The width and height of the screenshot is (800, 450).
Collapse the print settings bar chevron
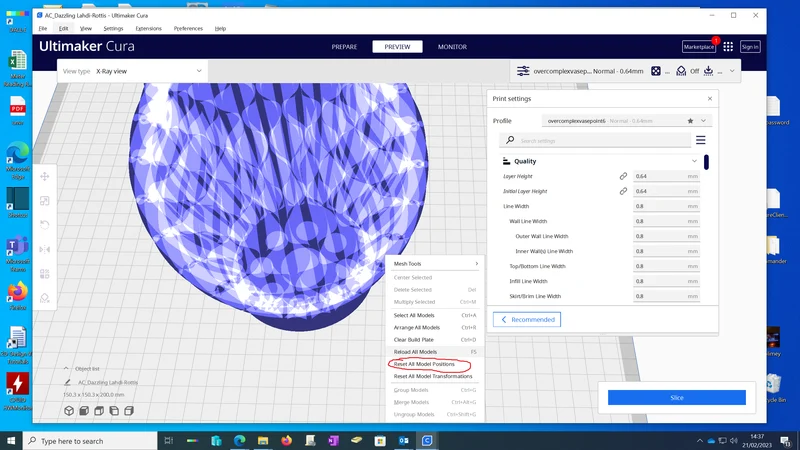click(x=732, y=71)
